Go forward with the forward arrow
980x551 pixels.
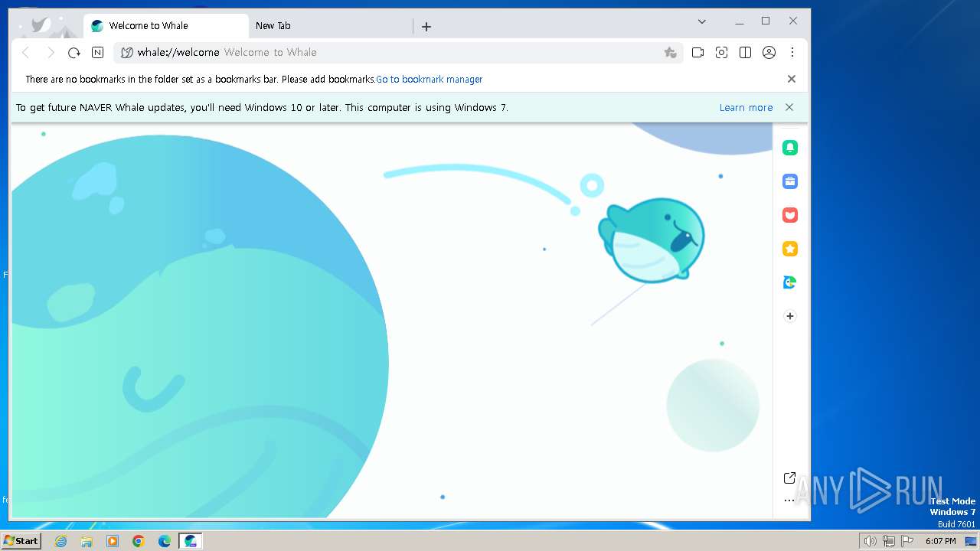click(50, 53)
